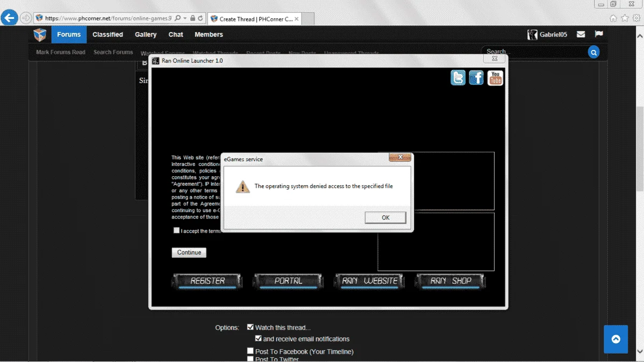
Task: Open browser Tools gear icon
Action: click(636, 18)
